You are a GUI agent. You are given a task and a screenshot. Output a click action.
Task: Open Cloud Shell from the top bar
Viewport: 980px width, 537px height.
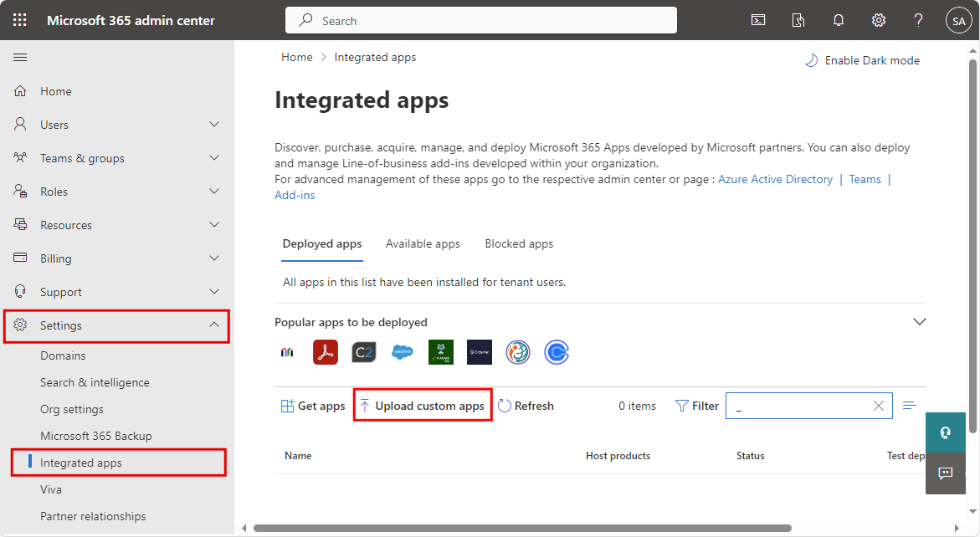tap(758, 21)
